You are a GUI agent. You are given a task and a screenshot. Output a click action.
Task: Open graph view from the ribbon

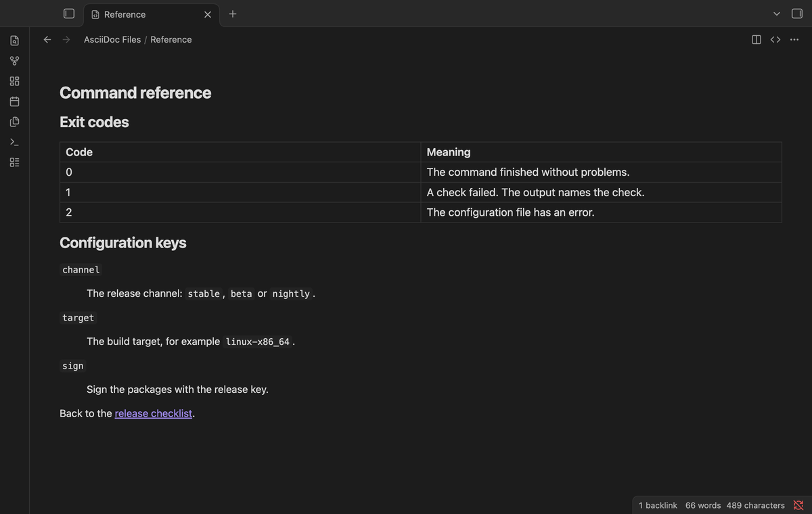click(15, 61)
